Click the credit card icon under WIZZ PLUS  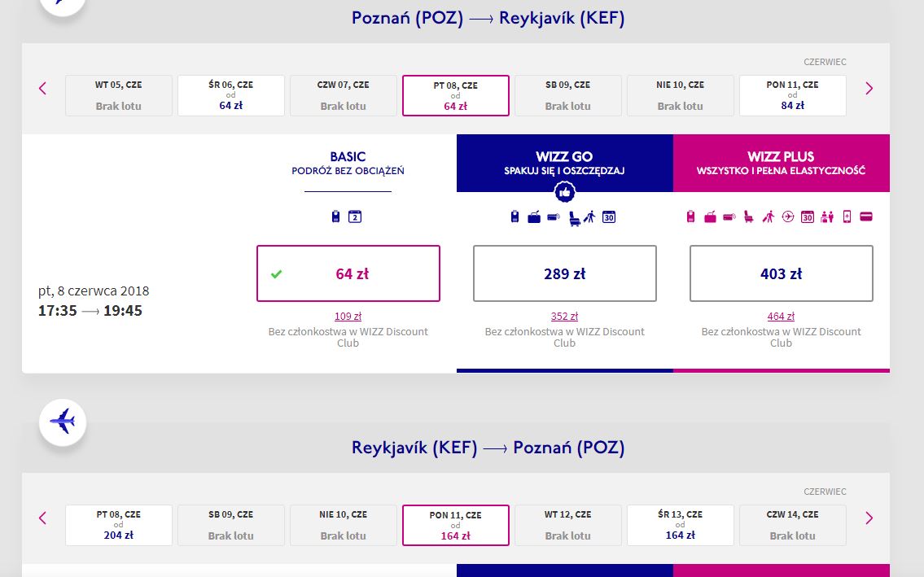pos(865,216)
